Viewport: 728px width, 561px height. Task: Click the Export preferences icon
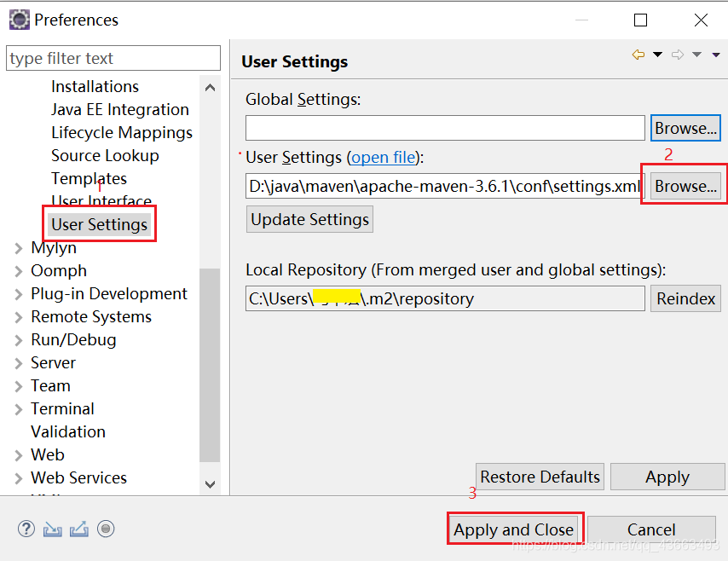coord(79,529)
